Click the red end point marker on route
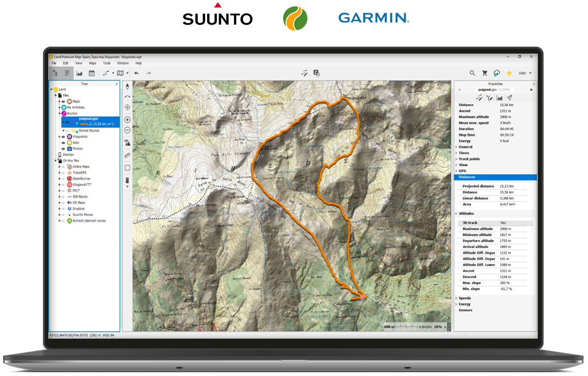Image resolution: width=588 pixels, height=376 pixels. [362, 297]
